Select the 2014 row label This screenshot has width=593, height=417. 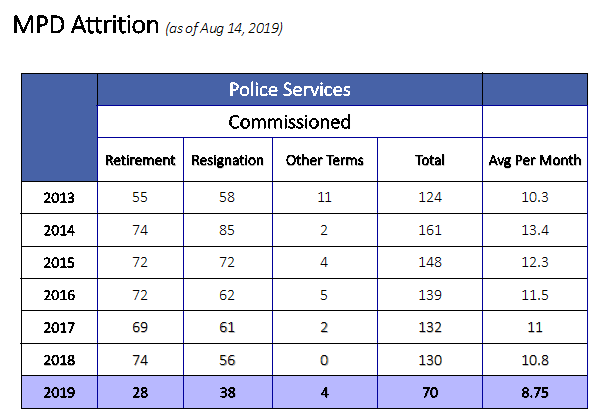coord(59,230)
